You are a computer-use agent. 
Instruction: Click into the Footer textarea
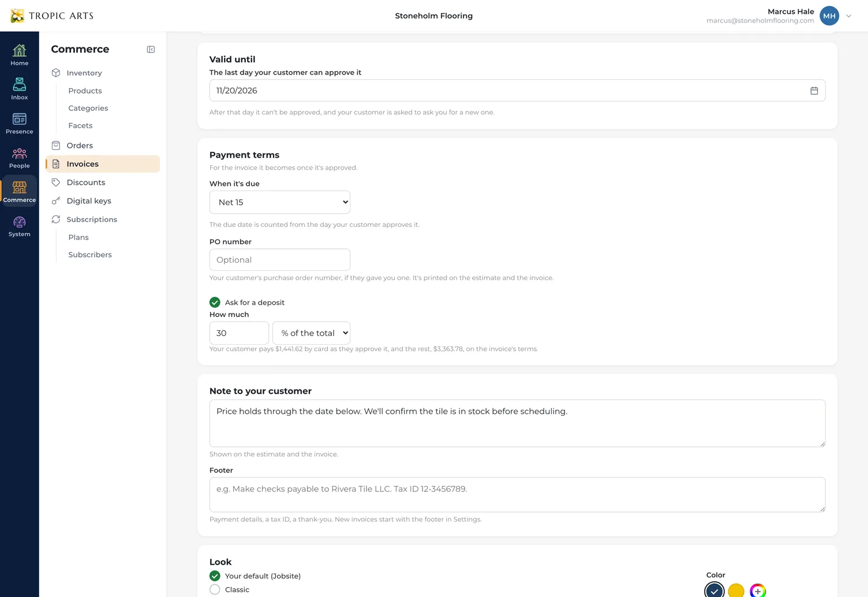517,495
